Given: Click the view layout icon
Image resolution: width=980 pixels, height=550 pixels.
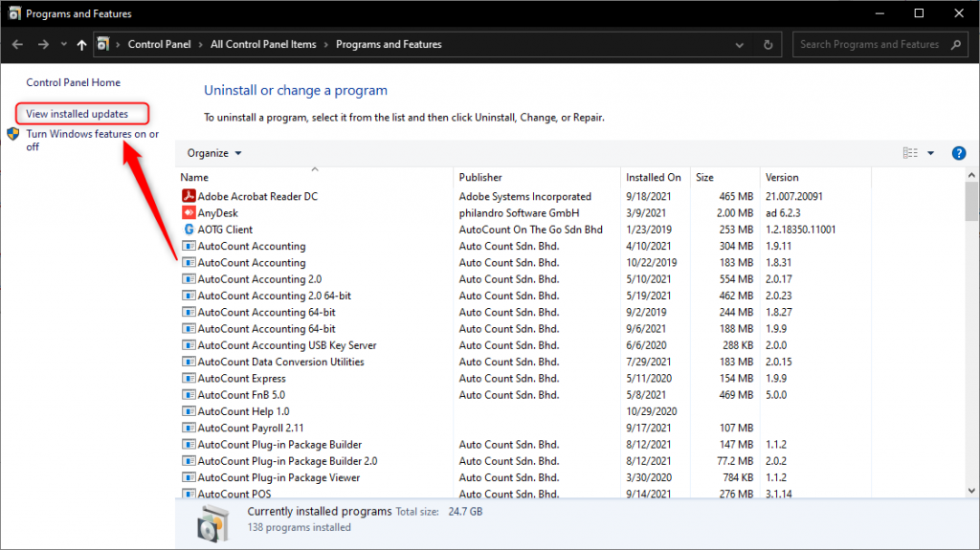Looking at the screenshot, I should coord(910,153).
